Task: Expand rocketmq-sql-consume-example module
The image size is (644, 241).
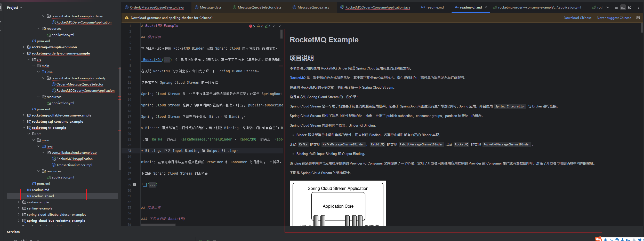Action: [x=24, y=121]
